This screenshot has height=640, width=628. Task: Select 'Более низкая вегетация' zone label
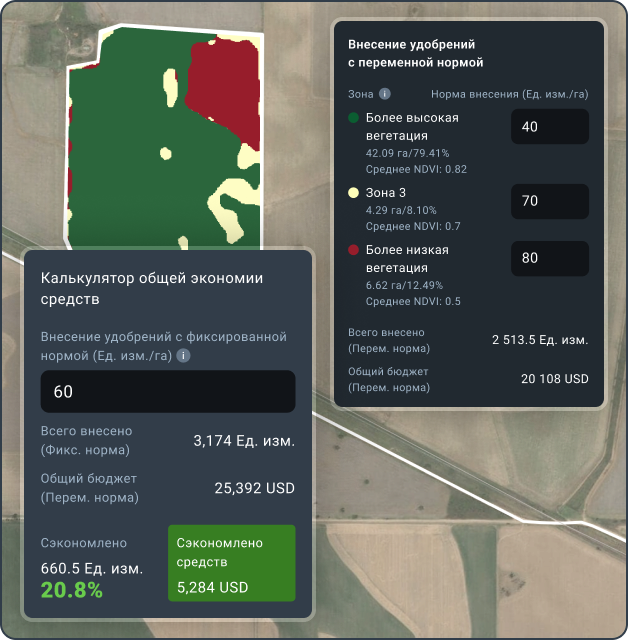click(407, 259)
